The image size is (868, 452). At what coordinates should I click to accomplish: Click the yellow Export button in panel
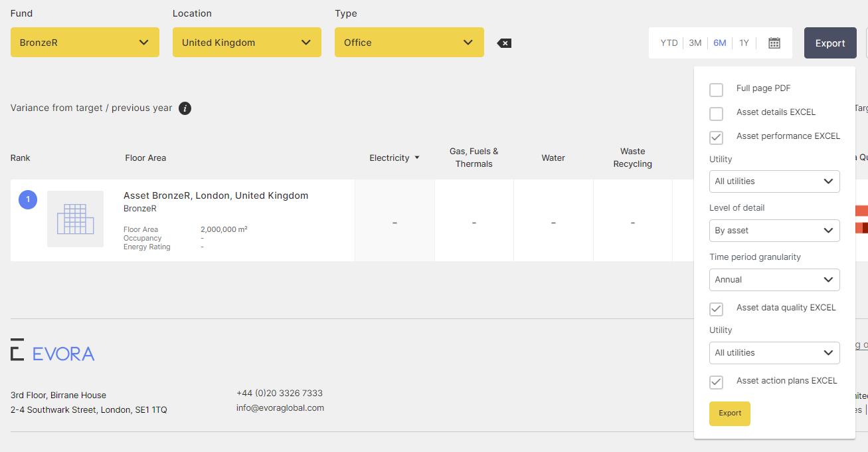click(729, 413)
